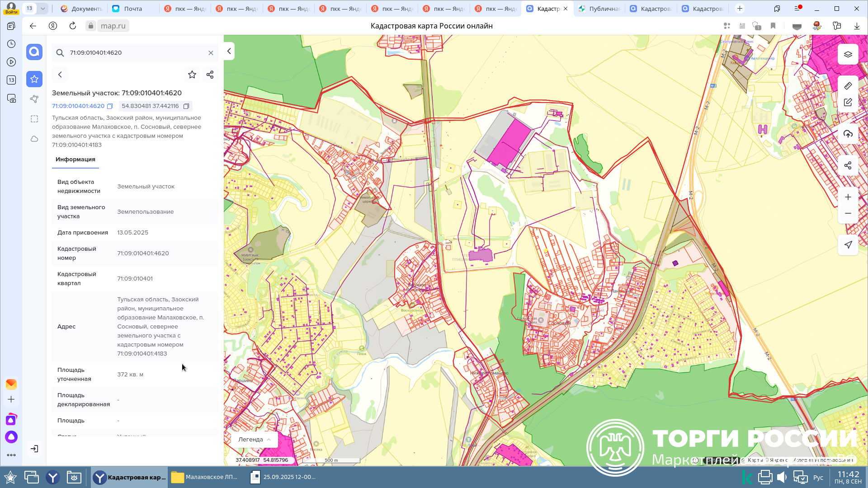Open tab group dropdown next to 13
The width and height of the screenshot is (868, 488).
(42, 8)
